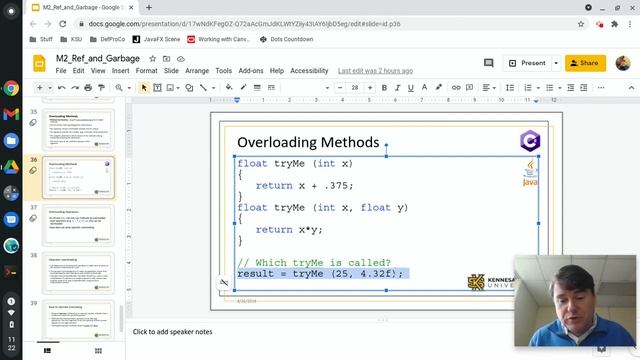Select slide 37 thumbnail
Screen dimensions: 640x360
pos(78,225)
